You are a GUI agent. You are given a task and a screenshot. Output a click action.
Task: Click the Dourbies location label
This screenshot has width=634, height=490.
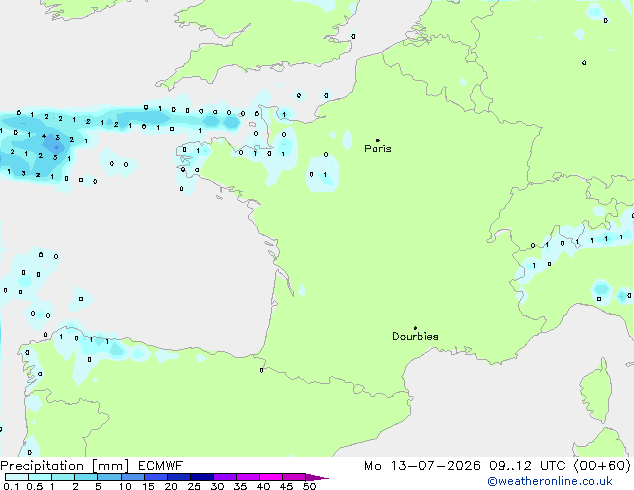[x=415, y=336]
